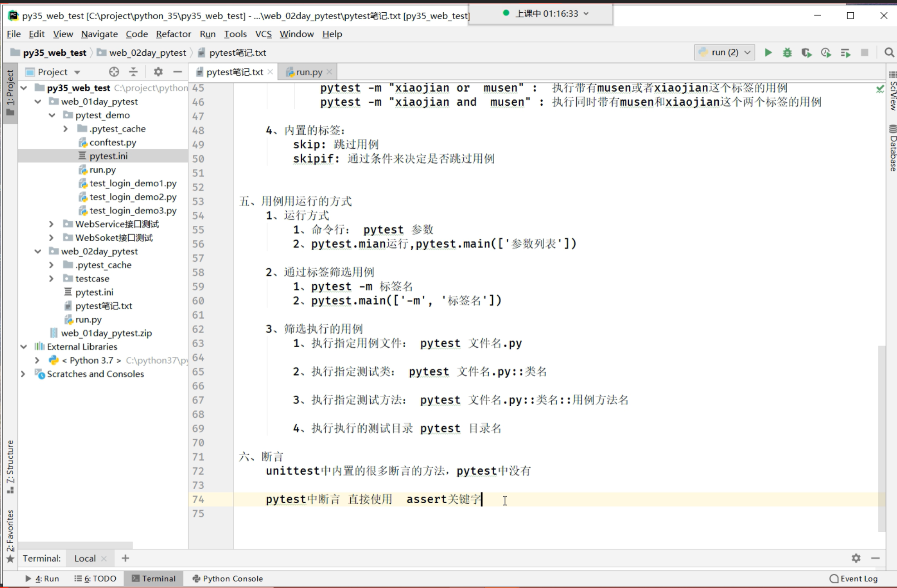Open the Python Console tool button
This screenshot has width=897, height=588.
(x=228, y=578)
